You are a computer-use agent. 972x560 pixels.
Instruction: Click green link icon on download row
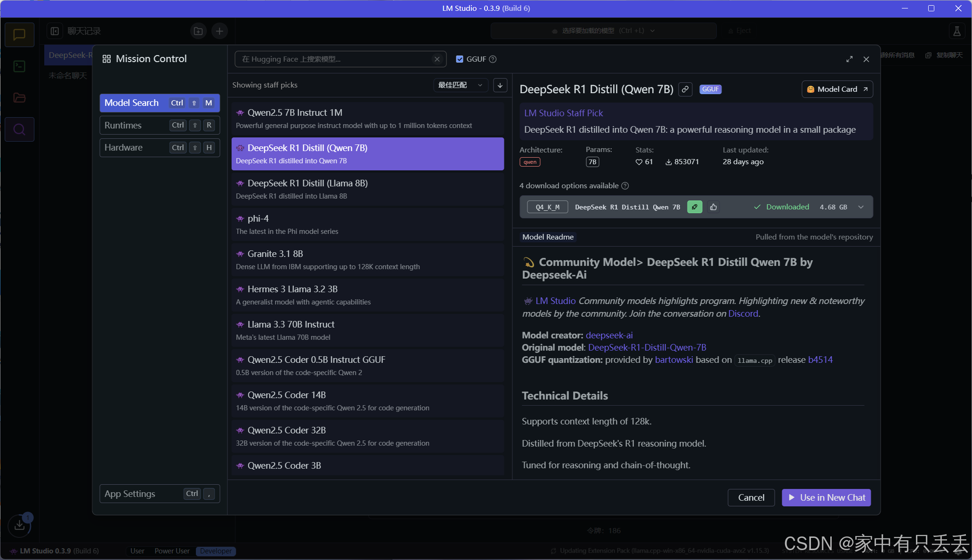(695, 207)
